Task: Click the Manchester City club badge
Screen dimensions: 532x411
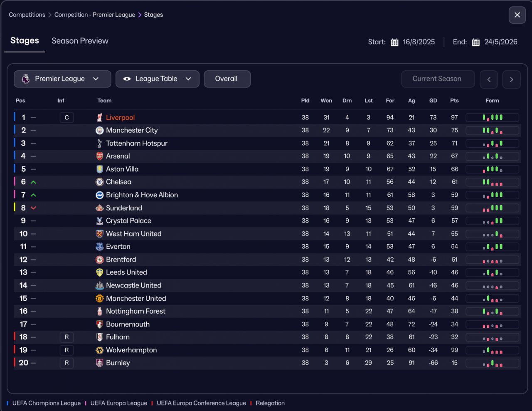Action: pos(99,131)
